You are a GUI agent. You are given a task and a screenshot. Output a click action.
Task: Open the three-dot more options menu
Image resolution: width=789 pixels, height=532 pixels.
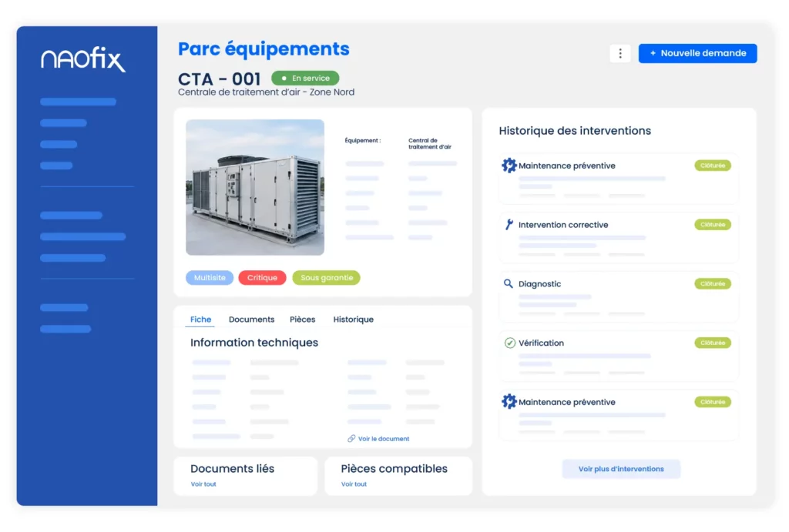point(620,53)
